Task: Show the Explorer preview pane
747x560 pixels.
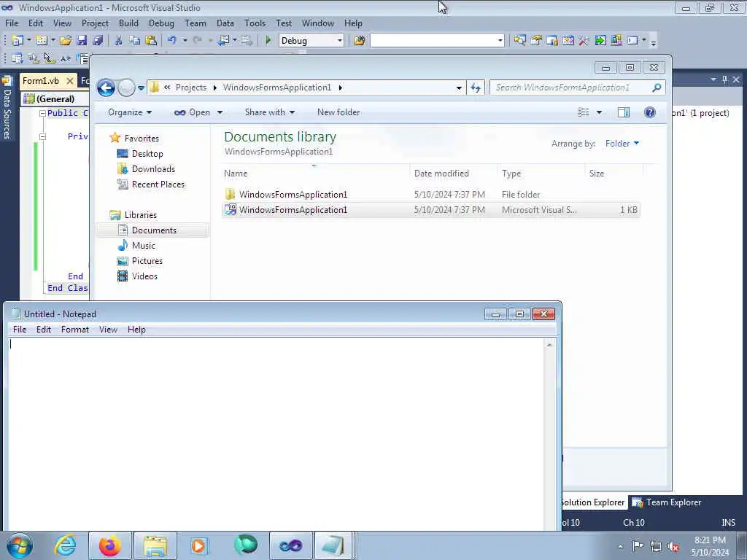Action: (x=624, y=112)
